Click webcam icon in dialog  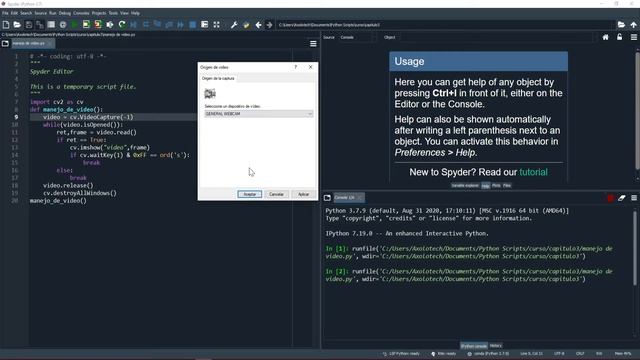tap(210, 94)
